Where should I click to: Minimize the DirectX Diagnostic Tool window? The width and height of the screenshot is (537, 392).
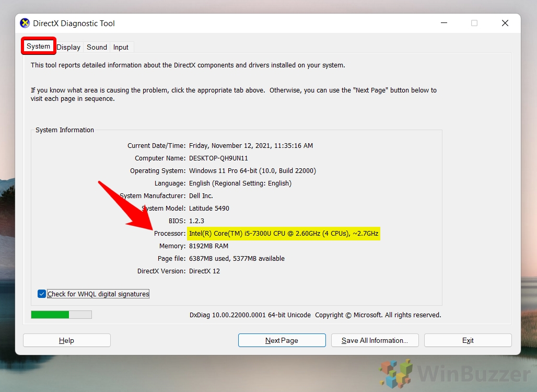point(444,23)
